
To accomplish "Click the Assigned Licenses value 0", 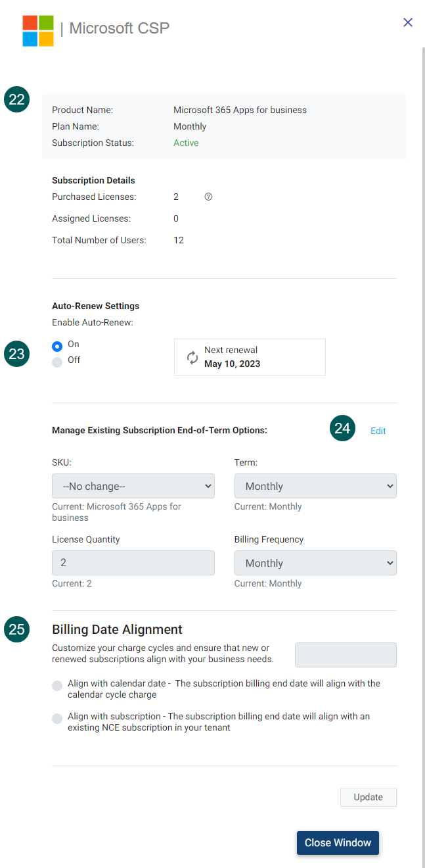I will click(176, 218).
